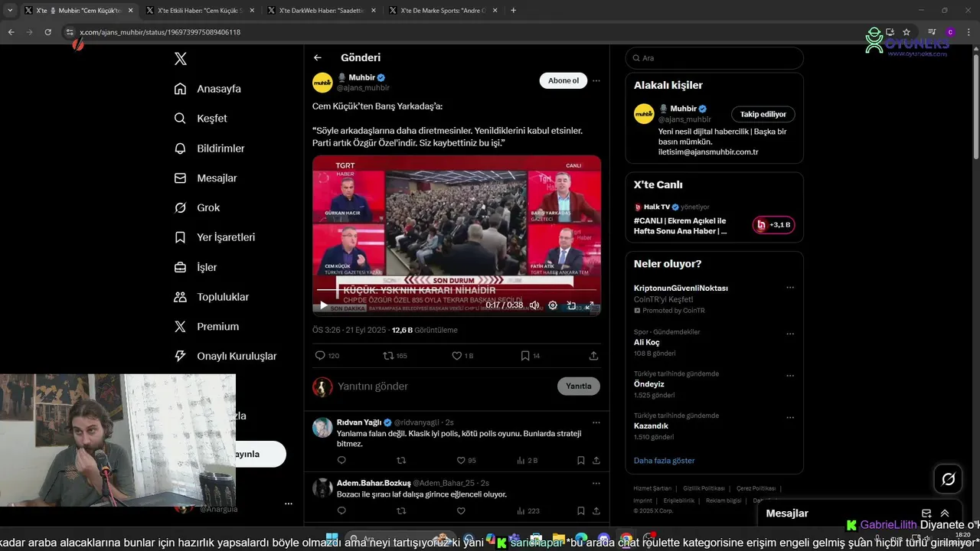Open options for Öndeyiz trend
The height and width of the screenshot is (551, 980).
tap(790, 376)
